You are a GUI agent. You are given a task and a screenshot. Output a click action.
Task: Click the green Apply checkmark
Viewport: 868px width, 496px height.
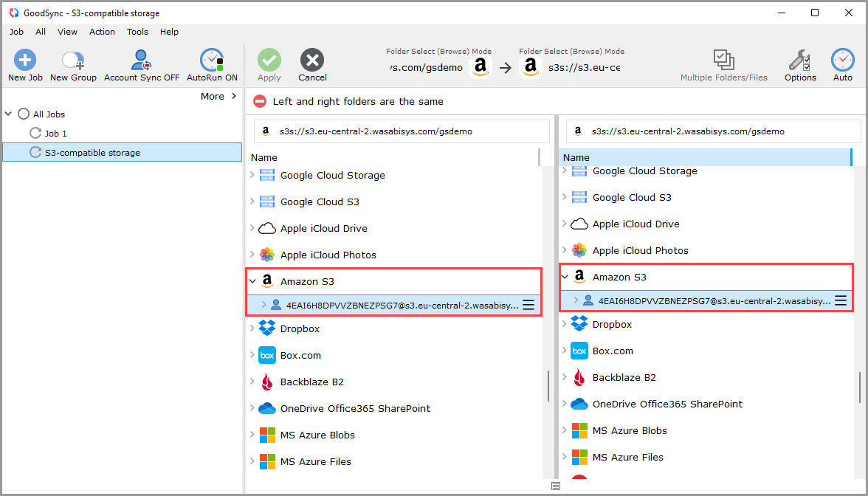pos(269,60)
